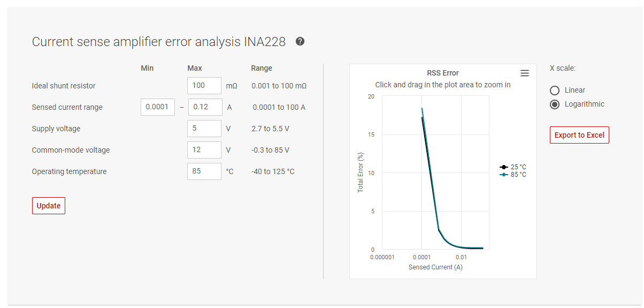
Task: Click the Export to Excel button
Action: [579, 135]
